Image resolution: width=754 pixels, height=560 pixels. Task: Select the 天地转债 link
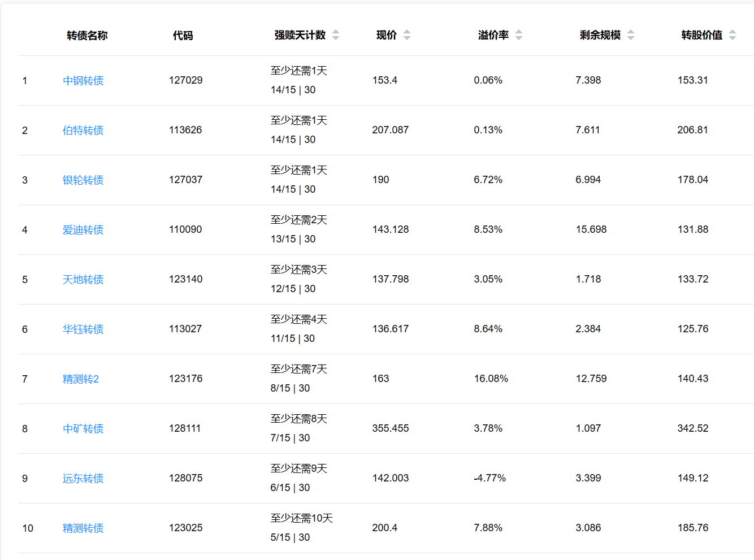[x=83, y=280]
